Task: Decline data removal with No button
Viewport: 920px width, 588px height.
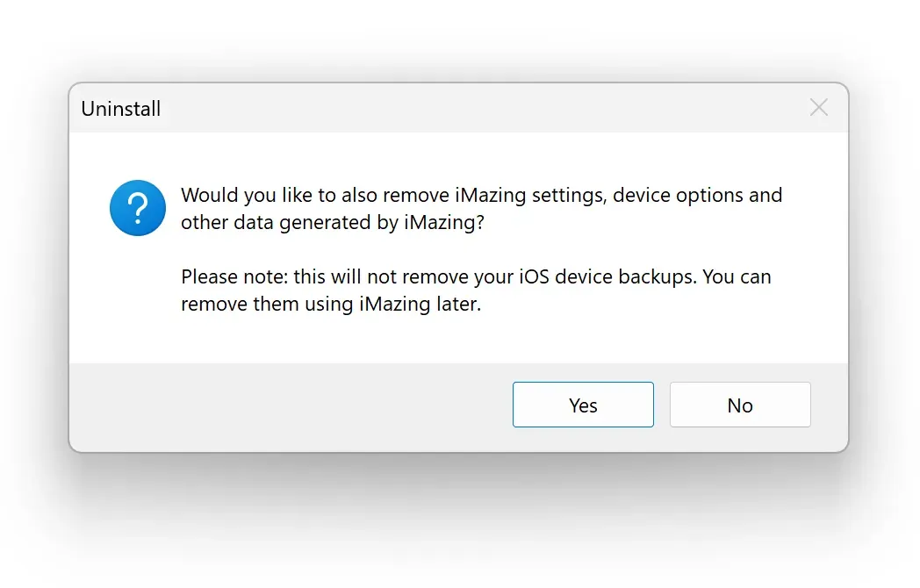Action: (740, 405)
